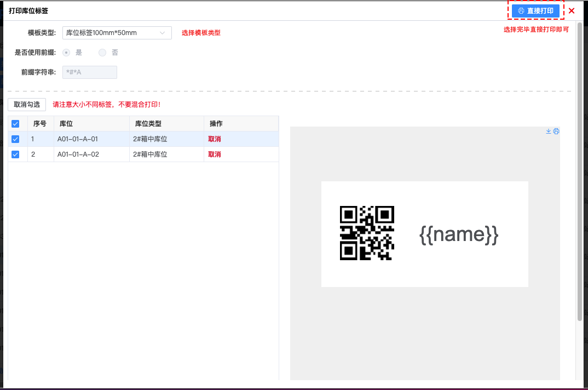Viewport: 588px width, 390px height.
Task: Click the 前缀字符串 input field
Action: (90, 72)
